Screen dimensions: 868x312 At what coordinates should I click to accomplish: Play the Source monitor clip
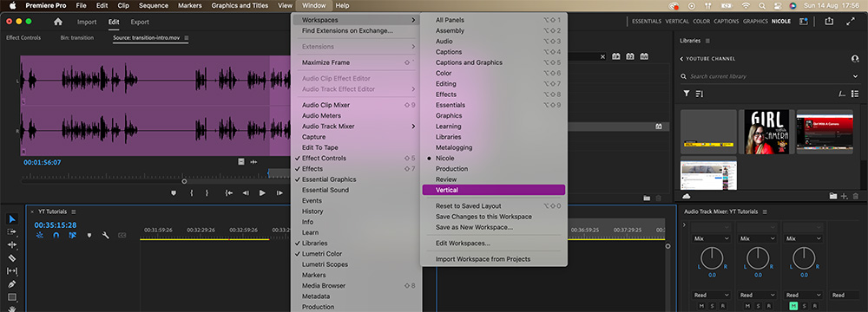click(x=262, y=193)
